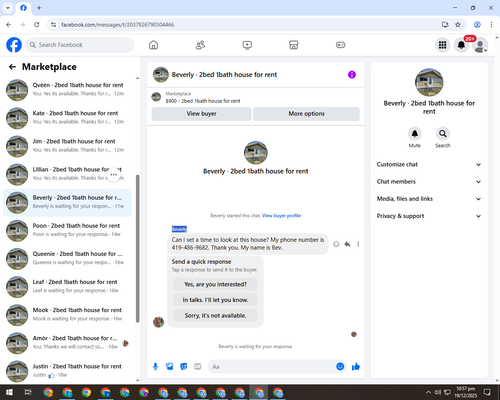Viewport: 500px width, 400px height.
Task: React to Beverly's message with emoji
Action: tap(336, 244)
